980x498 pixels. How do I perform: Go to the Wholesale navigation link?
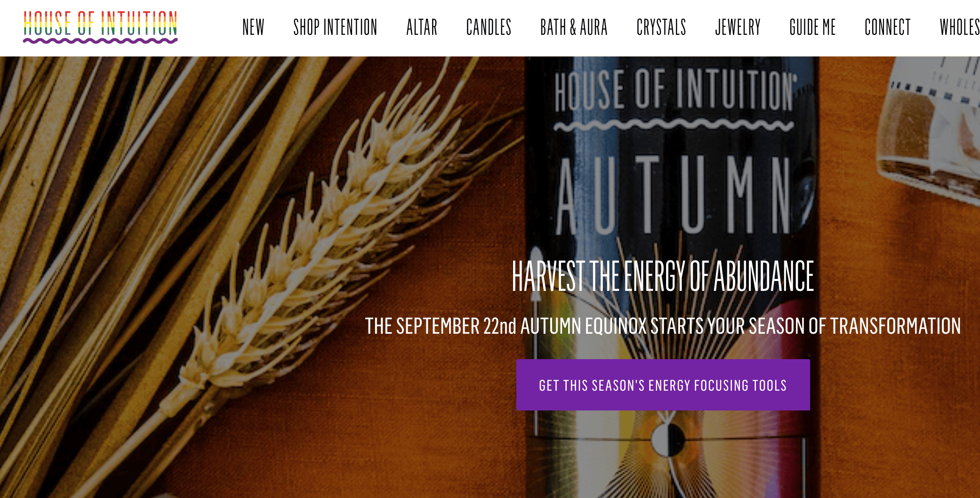(x=960, y=27)
